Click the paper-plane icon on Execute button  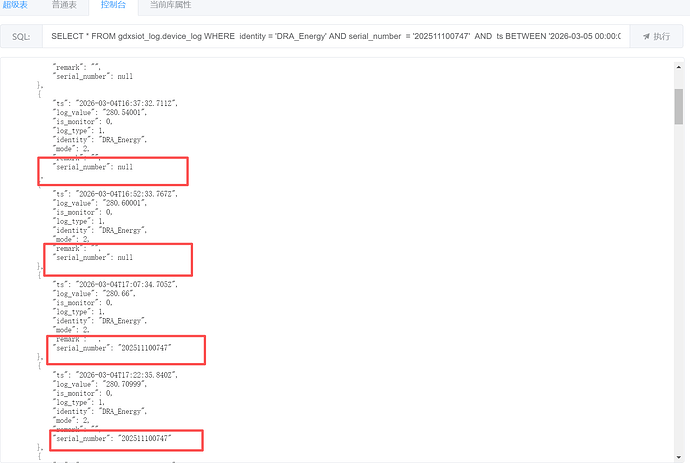tap(645, 36)
